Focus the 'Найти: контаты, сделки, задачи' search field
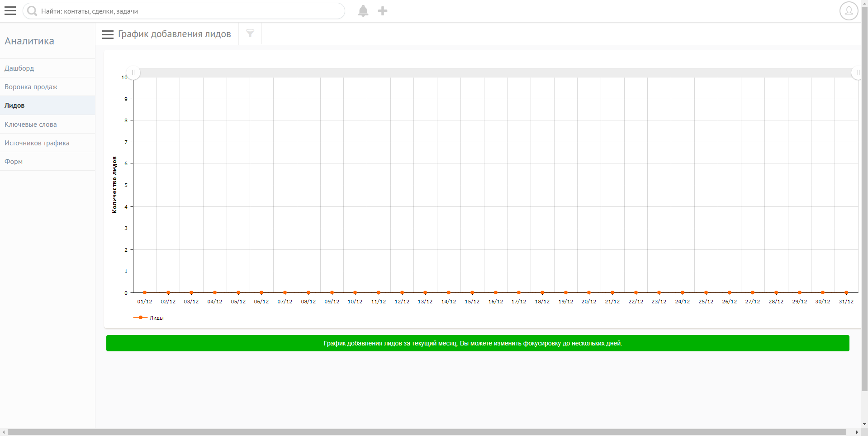This screenshot has width=868, height=436. click(x=184, y=11)
